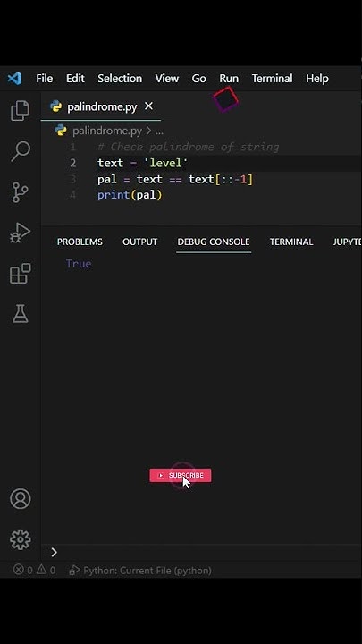Viewport: 362px width, 644px height.
Task: Click the comment on line 1
Action: click(189, 147)
